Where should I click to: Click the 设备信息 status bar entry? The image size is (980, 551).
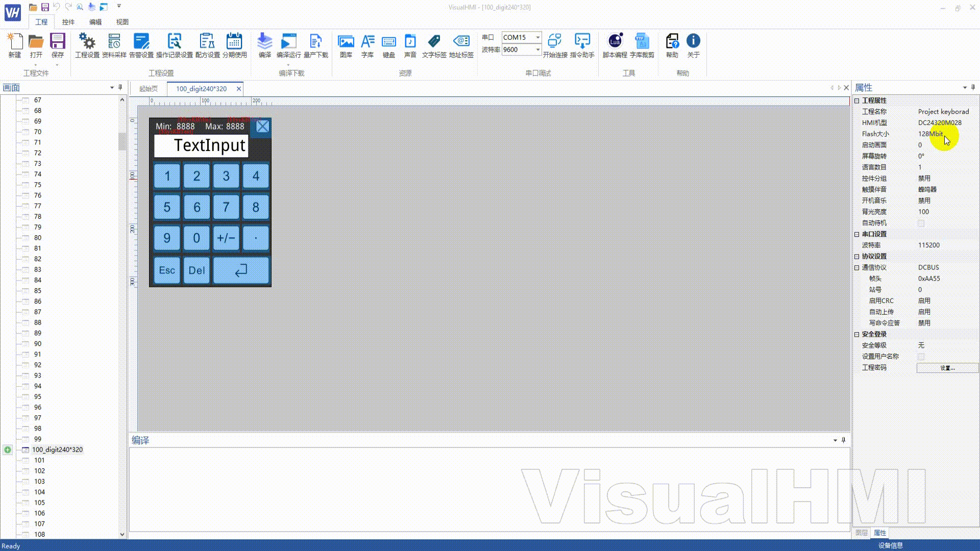coord(890,545)
